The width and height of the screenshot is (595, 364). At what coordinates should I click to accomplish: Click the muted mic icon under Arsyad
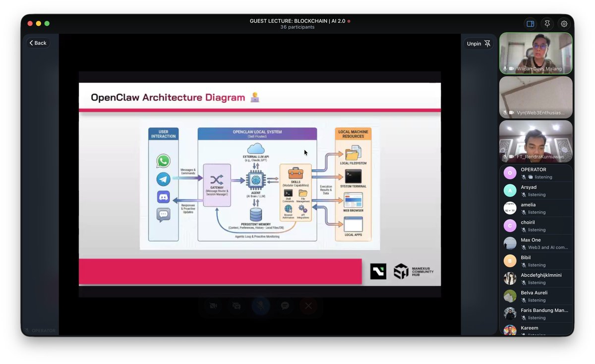(x=524, y=195)
